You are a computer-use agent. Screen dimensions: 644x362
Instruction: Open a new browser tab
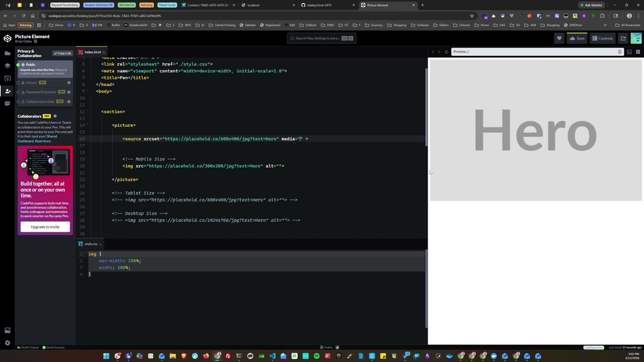click(x=422, y=5)
